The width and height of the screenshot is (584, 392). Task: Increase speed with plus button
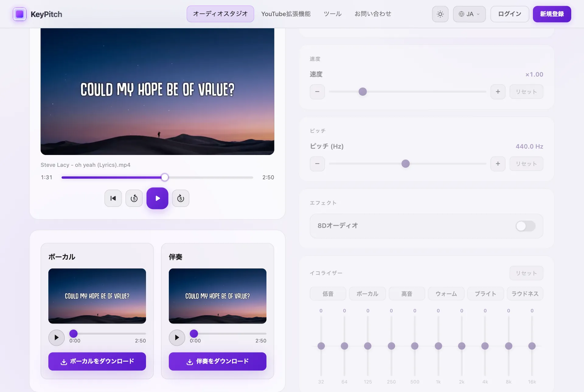498,92
